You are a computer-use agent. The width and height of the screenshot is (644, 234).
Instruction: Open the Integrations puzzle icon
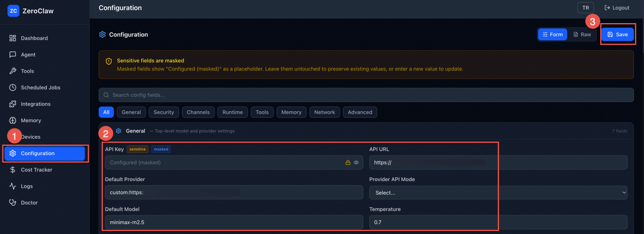point(13,104)
